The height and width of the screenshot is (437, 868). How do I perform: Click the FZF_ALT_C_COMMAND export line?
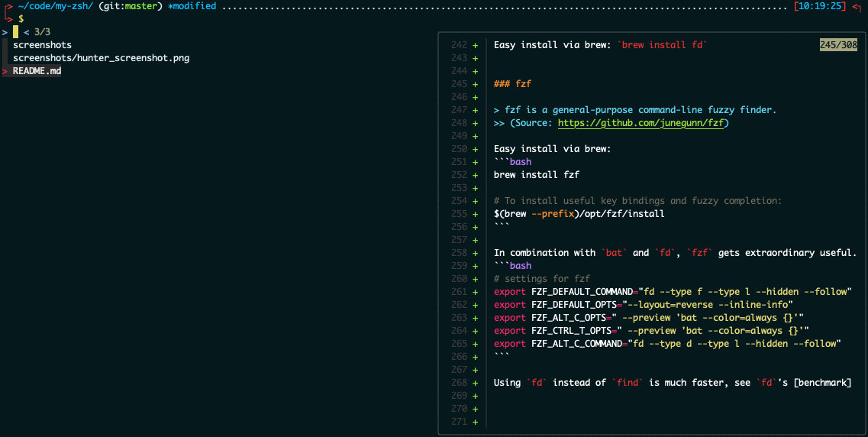[667, 343]
